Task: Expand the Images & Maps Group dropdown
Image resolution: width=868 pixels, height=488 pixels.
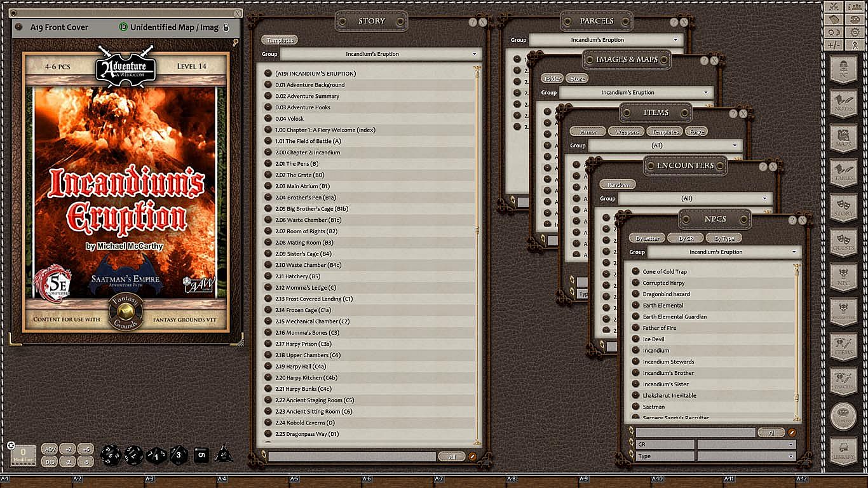Action: tap(636, 93)
